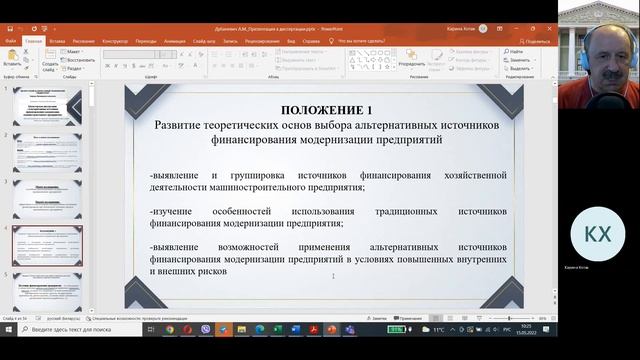Select slide 5 thumbnail in the panel
Viewport: 640px width, 360px height.
47,292
